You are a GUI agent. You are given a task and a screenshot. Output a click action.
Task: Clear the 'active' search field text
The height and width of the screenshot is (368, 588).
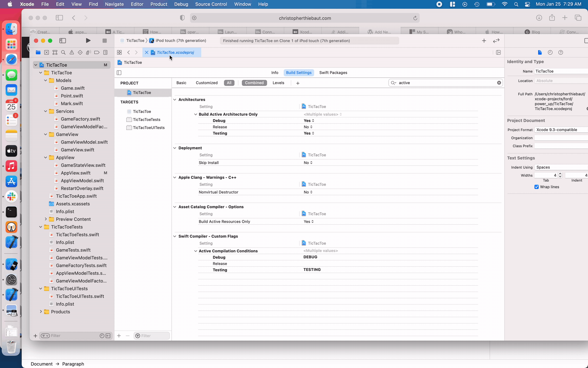(x=499, y=83)
